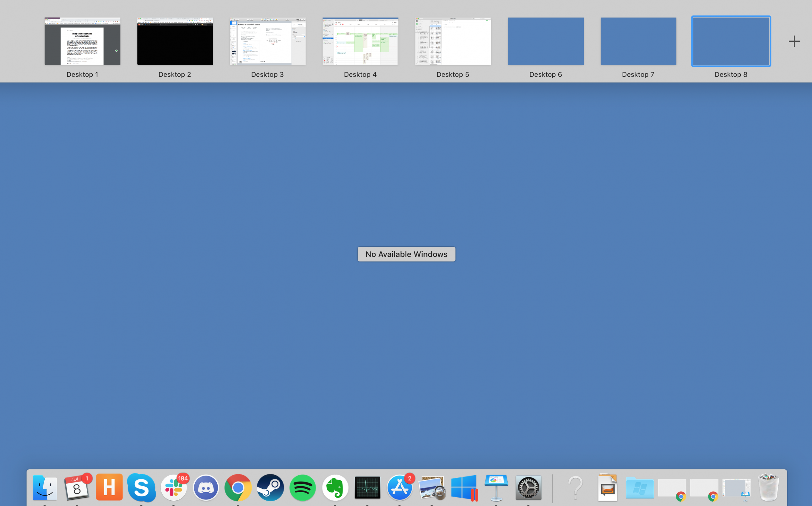812x506 pixels.
Task: Click the question mark Dock item
Action: 575,487
